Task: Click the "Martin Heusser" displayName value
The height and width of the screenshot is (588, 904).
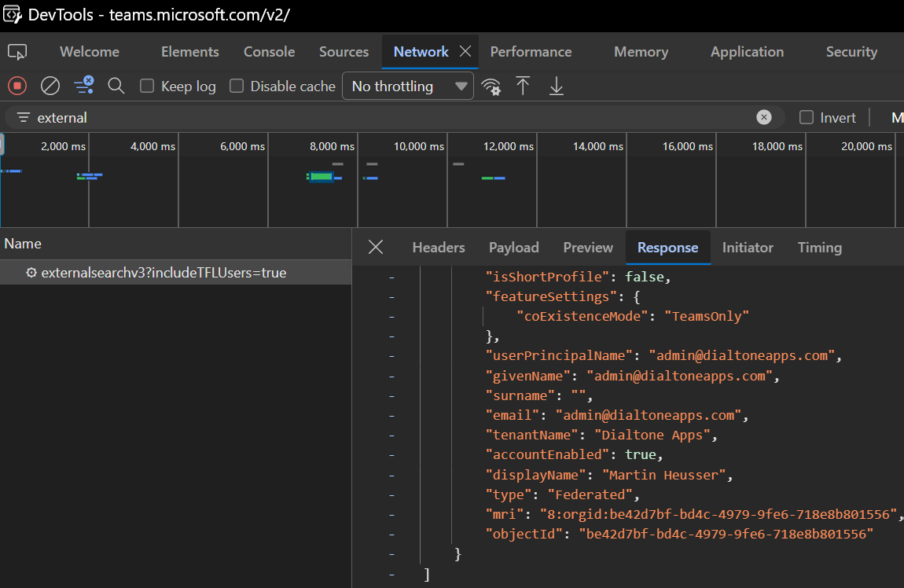Action: pyautogui.click(x=663, y=475)
